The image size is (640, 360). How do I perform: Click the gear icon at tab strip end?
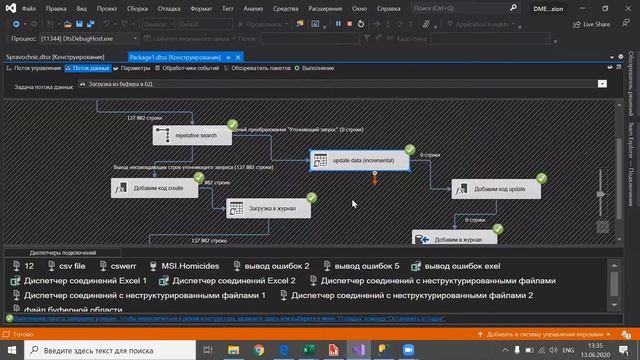click(620, 57)
